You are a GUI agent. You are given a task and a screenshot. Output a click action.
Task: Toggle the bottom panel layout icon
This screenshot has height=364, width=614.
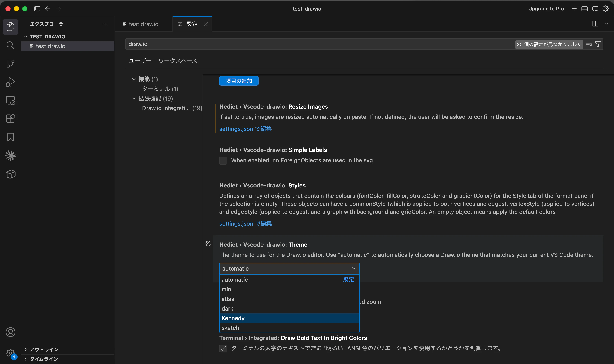point(585,9)
